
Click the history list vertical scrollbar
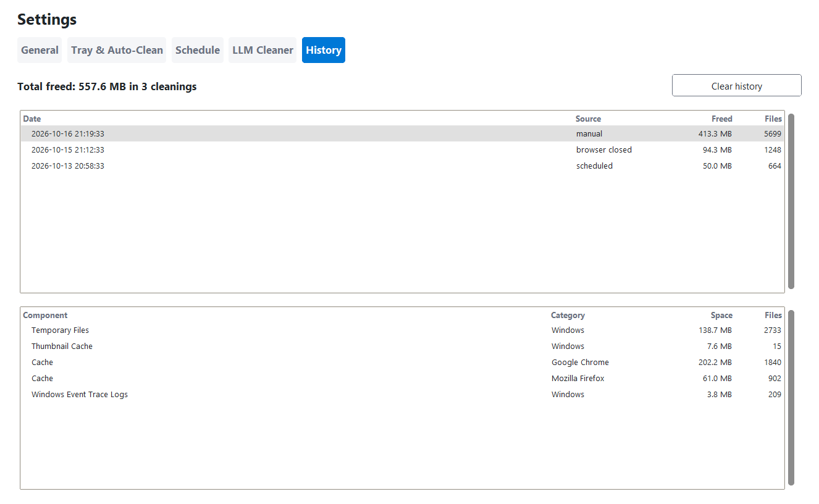tap(791, 201)
